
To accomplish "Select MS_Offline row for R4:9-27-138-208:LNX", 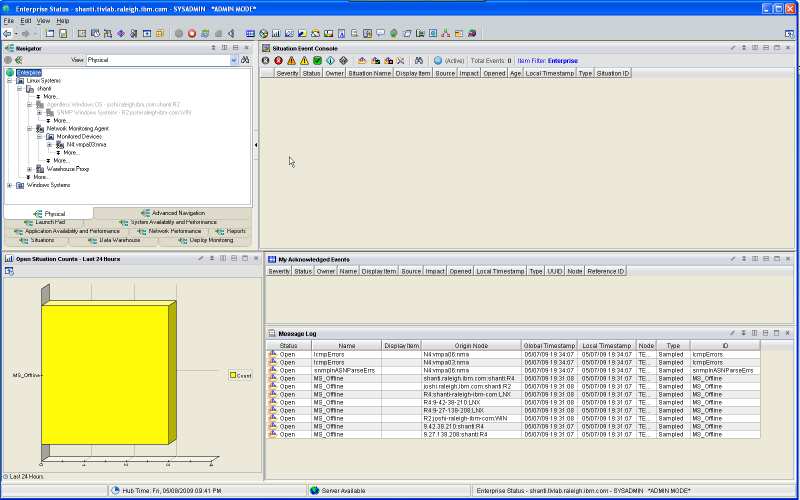I will pos(513,410).
